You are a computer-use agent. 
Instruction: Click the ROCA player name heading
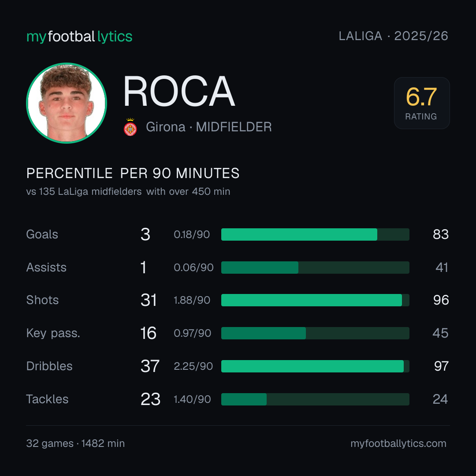click(179, 91)
